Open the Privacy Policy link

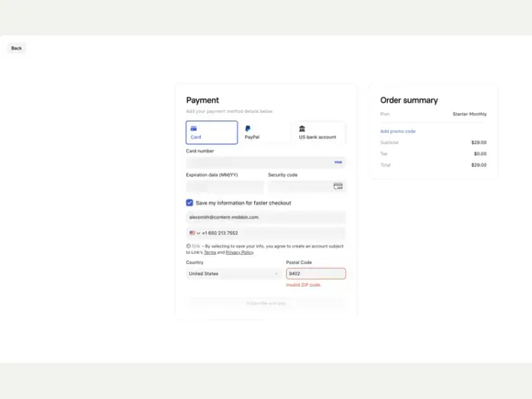point(239,253)
